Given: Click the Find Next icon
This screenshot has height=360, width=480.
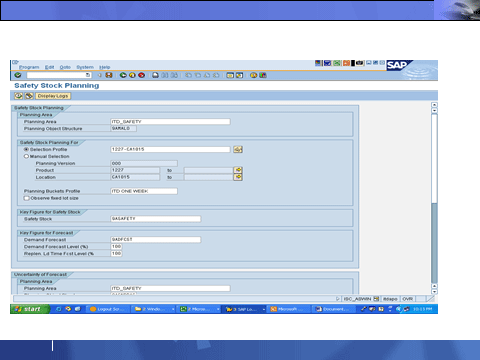Looking at the screenshot, I should tap(174, 76).
